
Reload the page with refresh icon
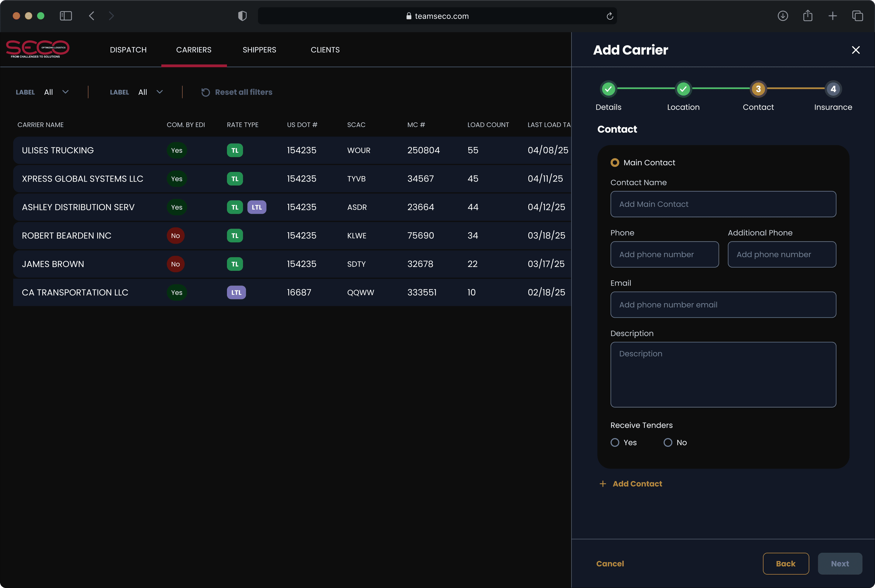609,16
